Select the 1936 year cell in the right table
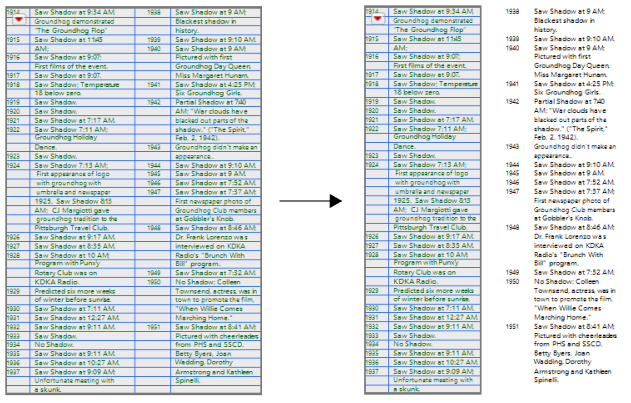This screenshot has width=631, height=403. pyautogui.click(x=372, y=362)
